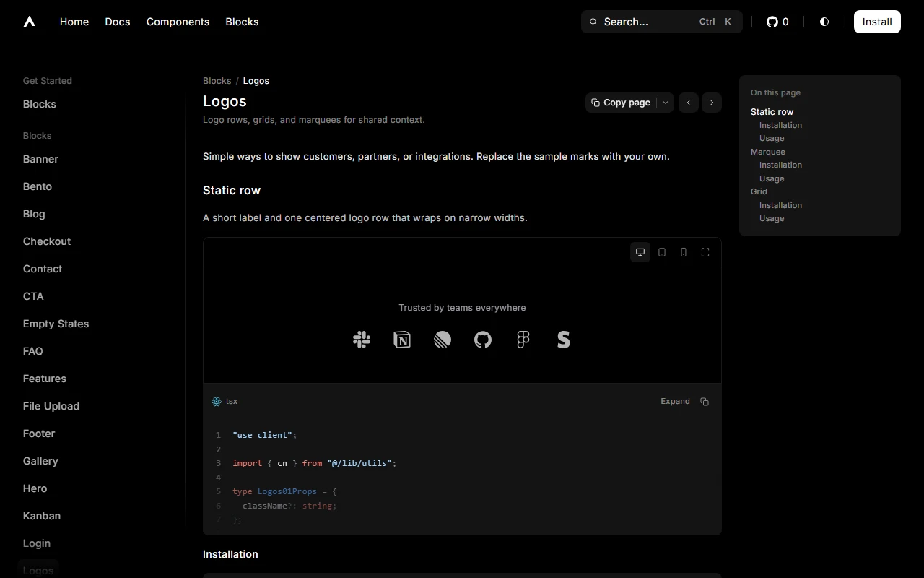This screenshot has height=578, width=924.
Task: Go to the next page arrow
Action: point(712,103)
